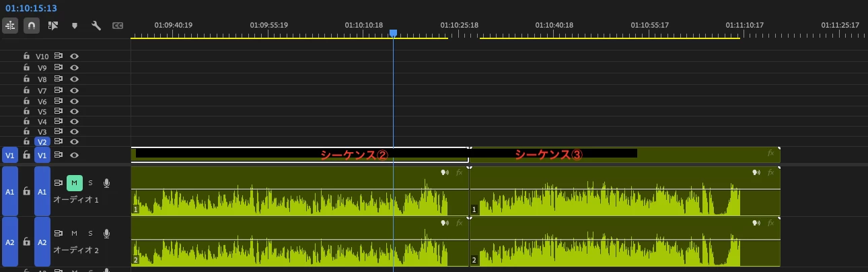
Task: Mute audio track A2
Action: coord(75,233)
